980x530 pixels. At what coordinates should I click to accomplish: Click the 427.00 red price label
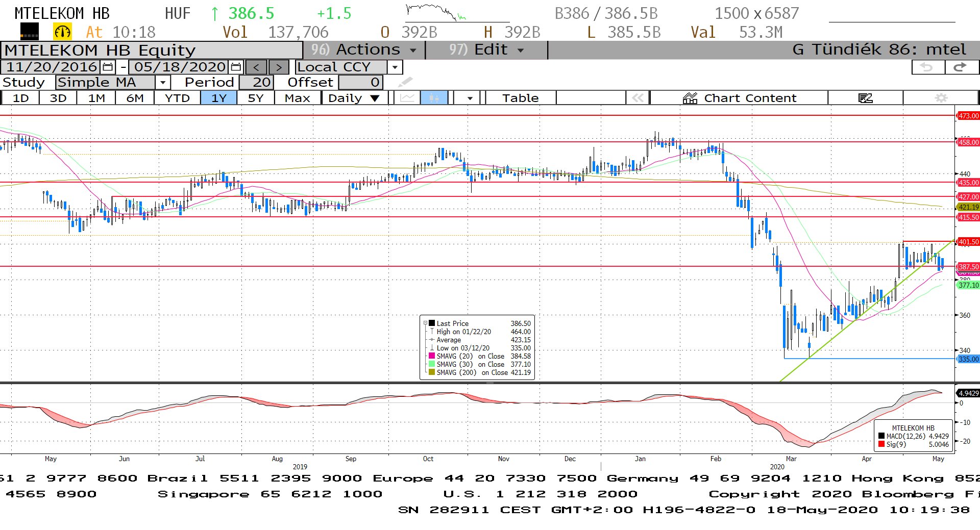point(968,197)
